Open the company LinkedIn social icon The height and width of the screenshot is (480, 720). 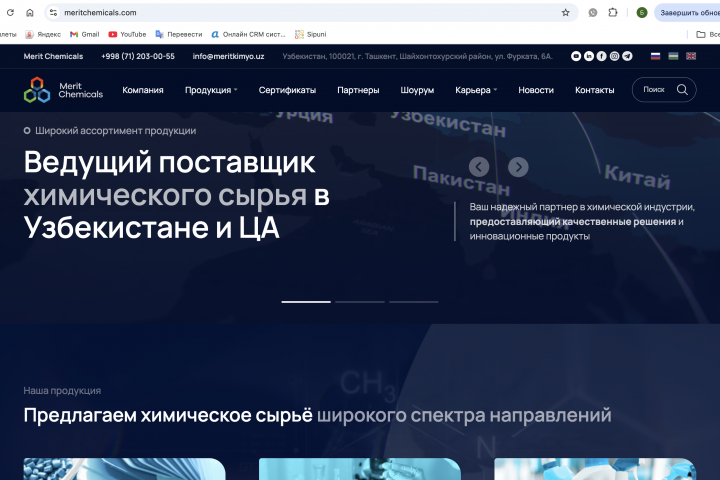coord(589,56)
